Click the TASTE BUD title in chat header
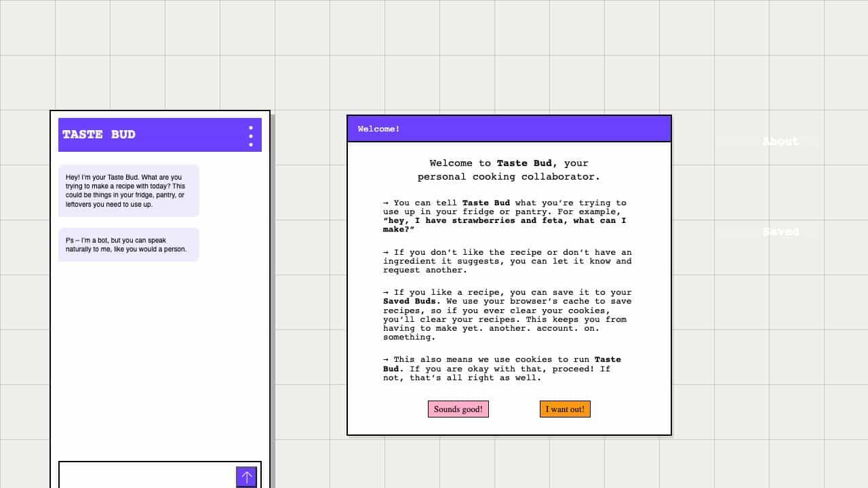The height and width of the screenshot is (488, 868). 99,134
